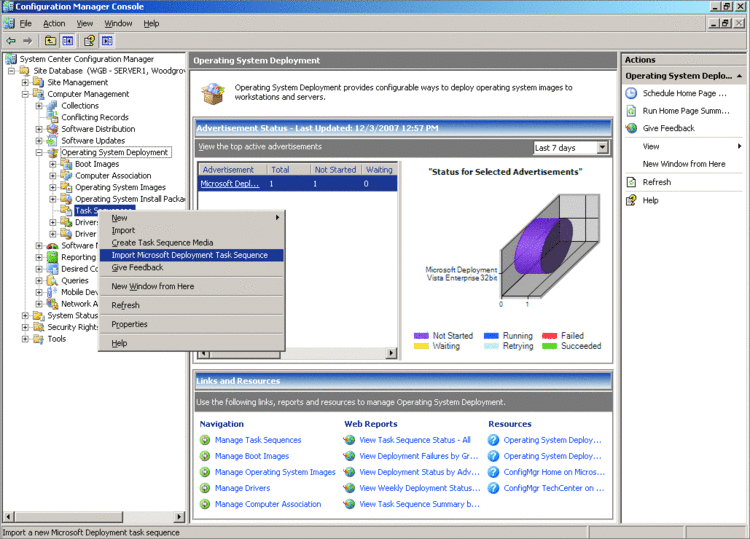Click the Give Feedback globe icon in Actions
This screenshot has width=750, height=539.
[632, 128]
